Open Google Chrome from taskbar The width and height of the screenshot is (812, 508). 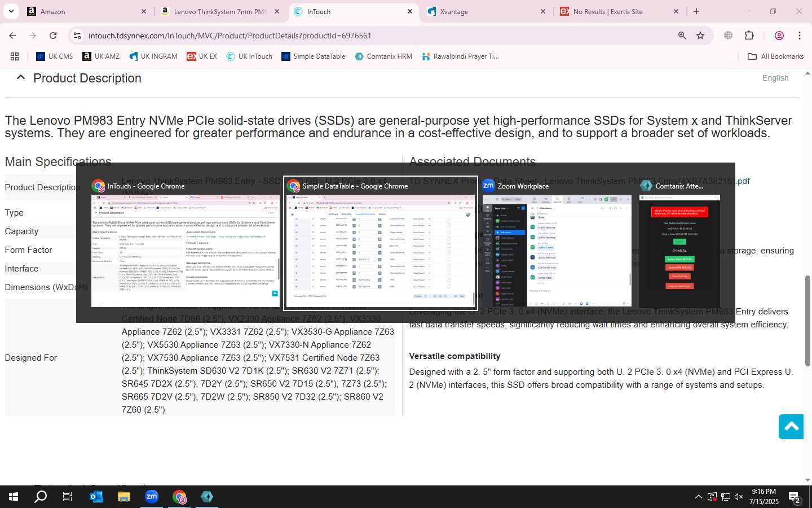point(179,497)
